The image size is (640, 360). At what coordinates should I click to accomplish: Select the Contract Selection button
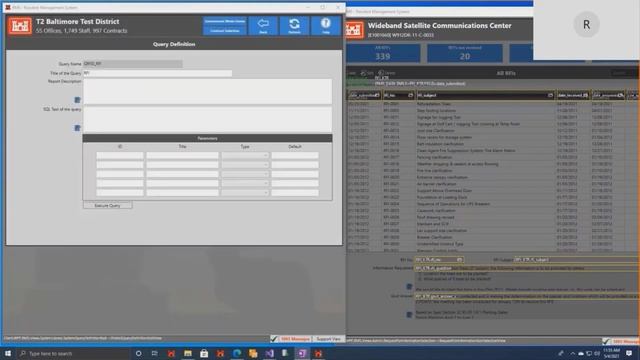pos(225,31)
